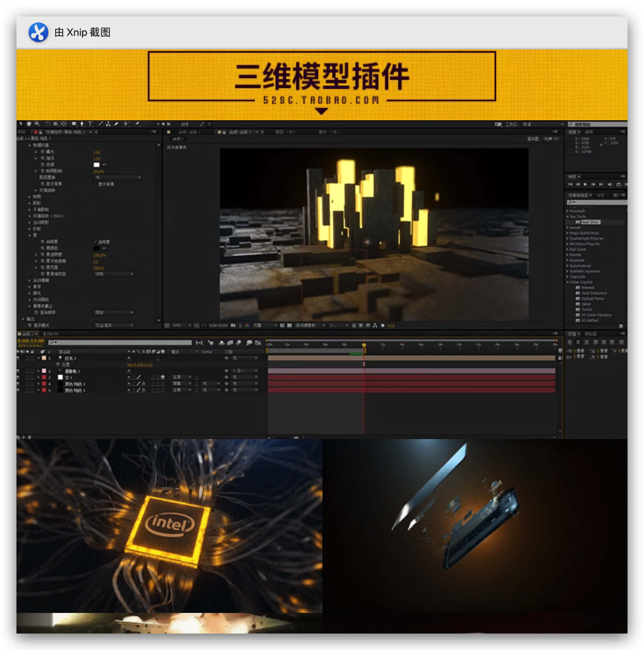Select the Brush tool

coord(100,124)
